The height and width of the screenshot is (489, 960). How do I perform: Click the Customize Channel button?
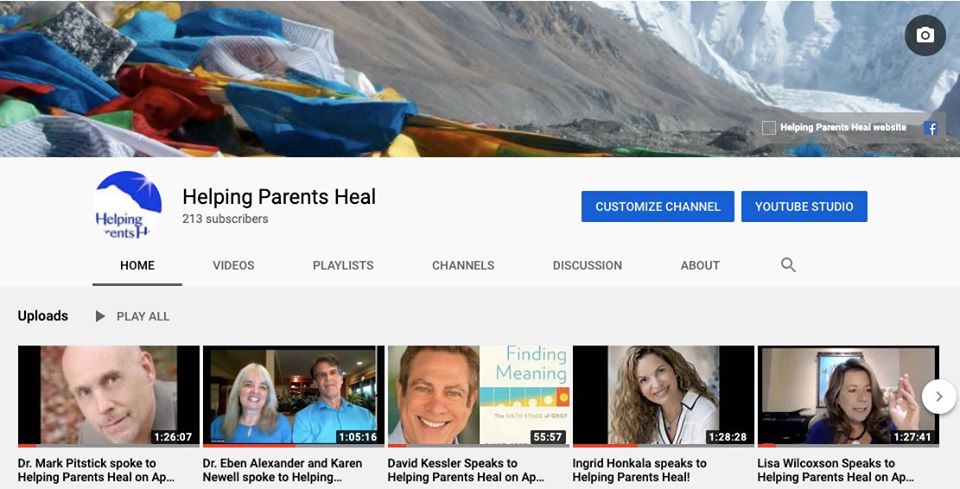coord(658,206)
